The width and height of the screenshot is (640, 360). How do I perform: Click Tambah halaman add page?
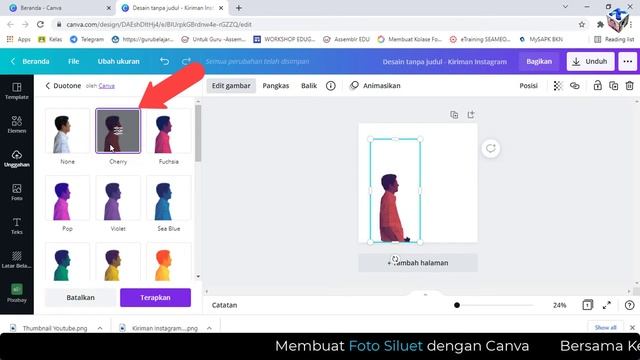point(418,263)
